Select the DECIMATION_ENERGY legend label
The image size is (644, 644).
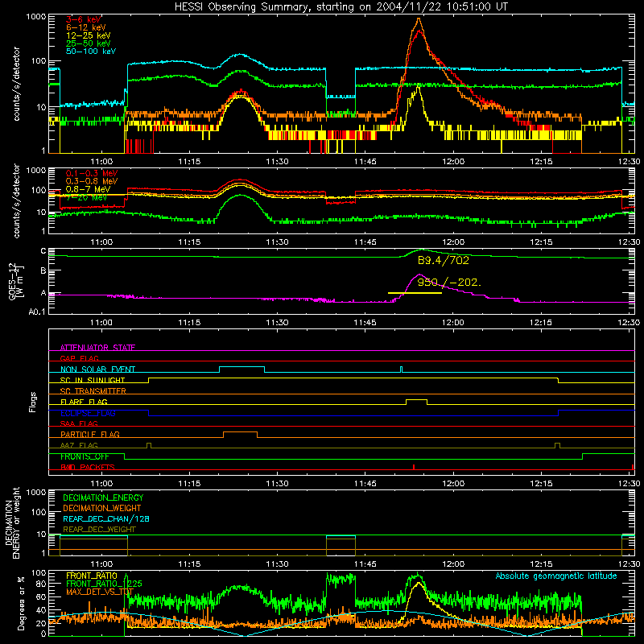point(103,497)
